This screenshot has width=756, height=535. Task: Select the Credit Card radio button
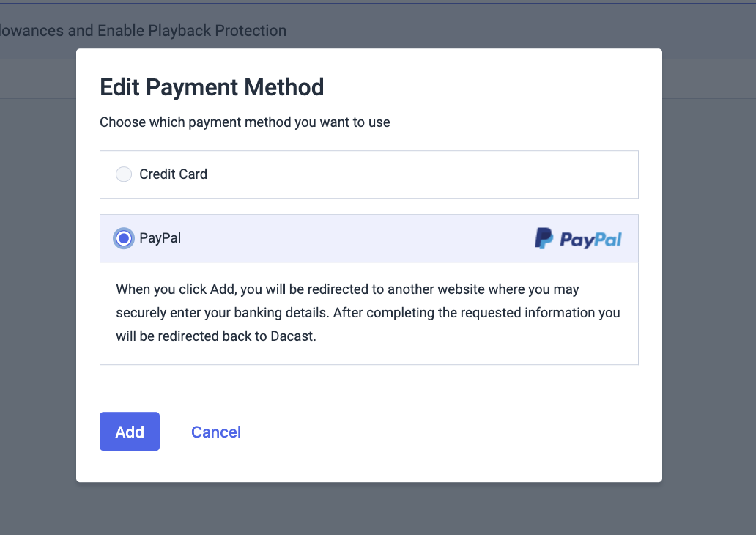click(124, 174)
